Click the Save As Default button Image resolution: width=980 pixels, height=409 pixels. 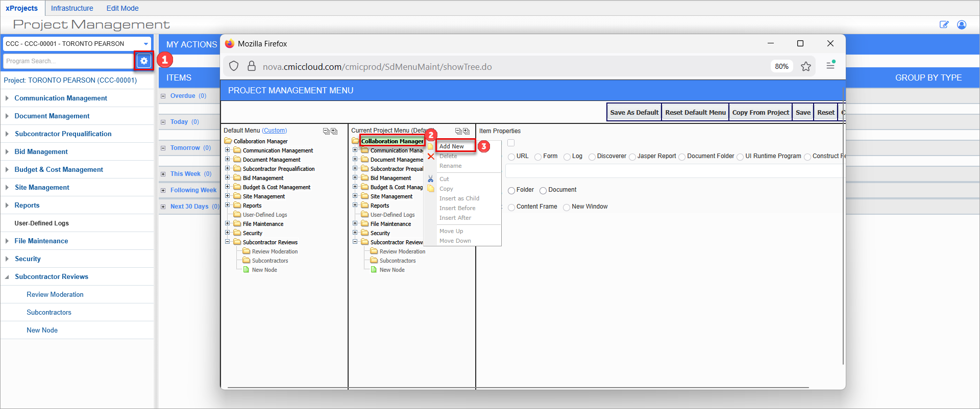634,112
